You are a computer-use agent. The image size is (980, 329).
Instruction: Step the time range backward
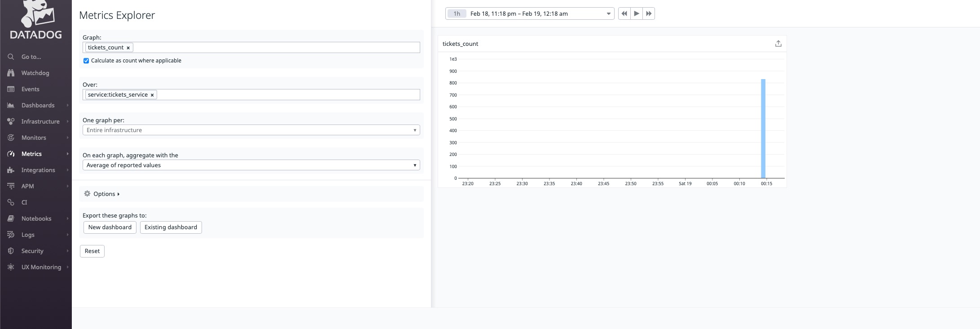click(624, 13)
